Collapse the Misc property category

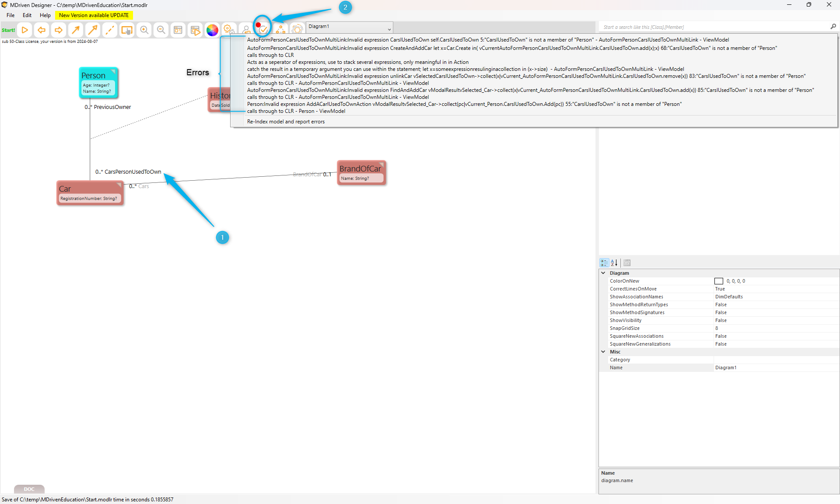603,352
